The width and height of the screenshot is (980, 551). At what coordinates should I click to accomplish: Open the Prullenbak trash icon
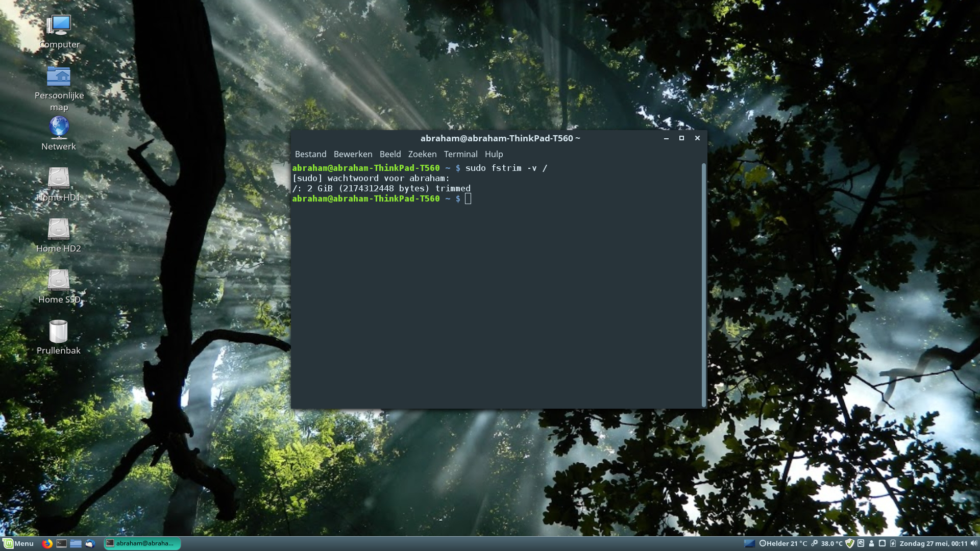tap(59, 338)
